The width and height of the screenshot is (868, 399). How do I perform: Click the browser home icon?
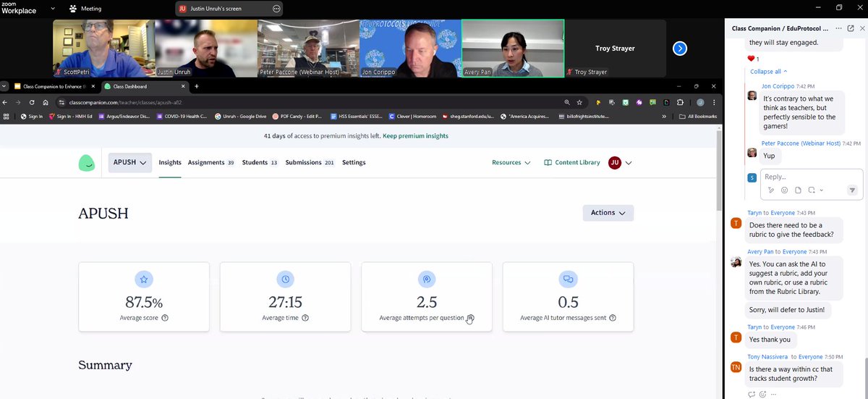coord(46,103)
